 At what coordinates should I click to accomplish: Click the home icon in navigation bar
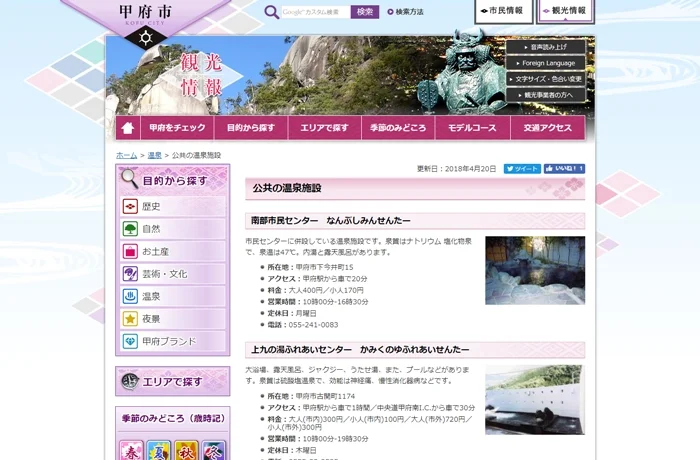pyautogui.click(x=126, y=128)
